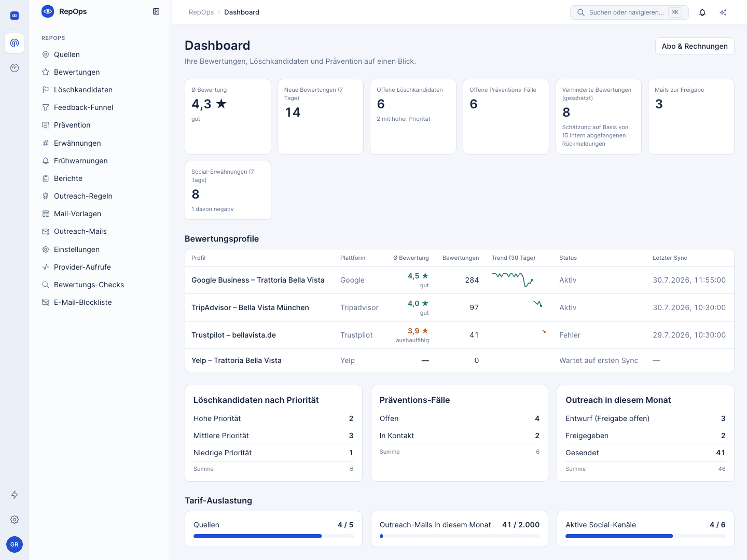Click the Wartet auf ersten Sync status
Screen dimensions: 747x560
[x=599, y=360]
